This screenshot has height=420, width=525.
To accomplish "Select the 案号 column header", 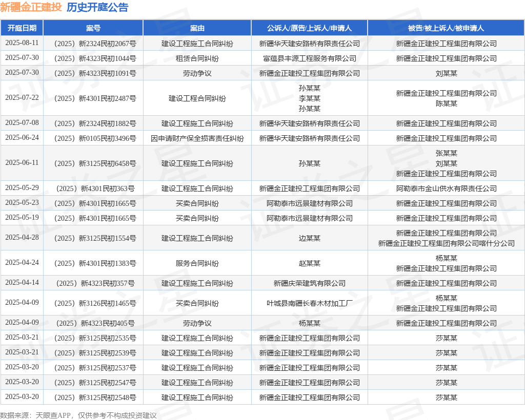I will tap(93, 28).
